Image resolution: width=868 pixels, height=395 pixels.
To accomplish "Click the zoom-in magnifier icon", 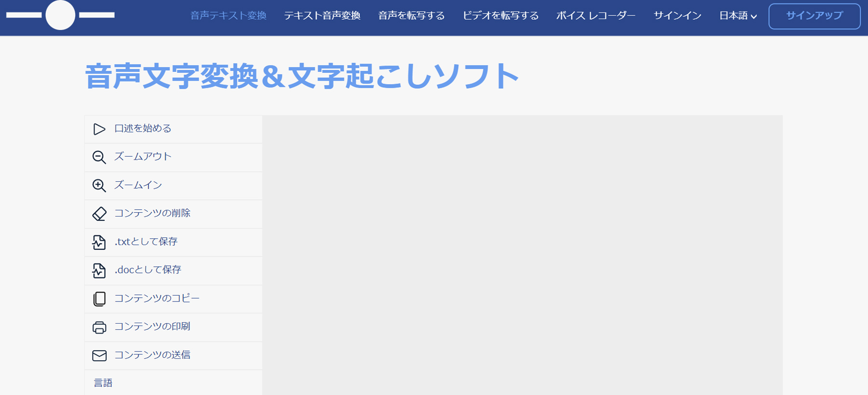I will (x=99, y=186).
